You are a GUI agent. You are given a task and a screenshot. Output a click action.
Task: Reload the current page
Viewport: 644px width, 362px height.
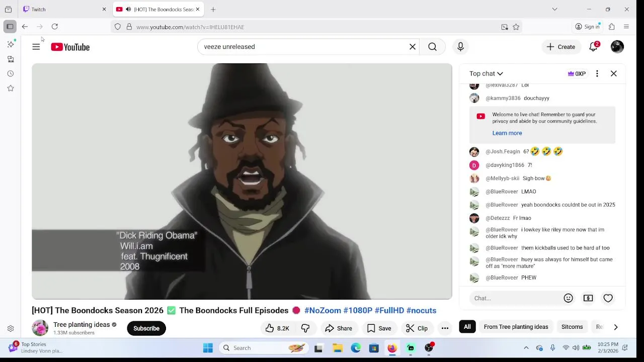click(55, 27)
